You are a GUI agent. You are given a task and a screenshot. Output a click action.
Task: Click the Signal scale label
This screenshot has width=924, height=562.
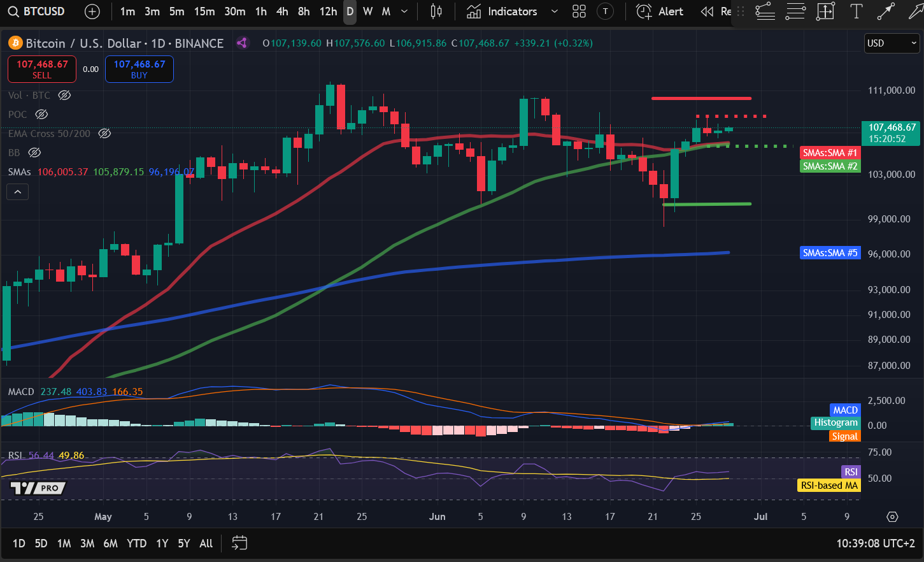pyautogui.click(x=844, y=436)
